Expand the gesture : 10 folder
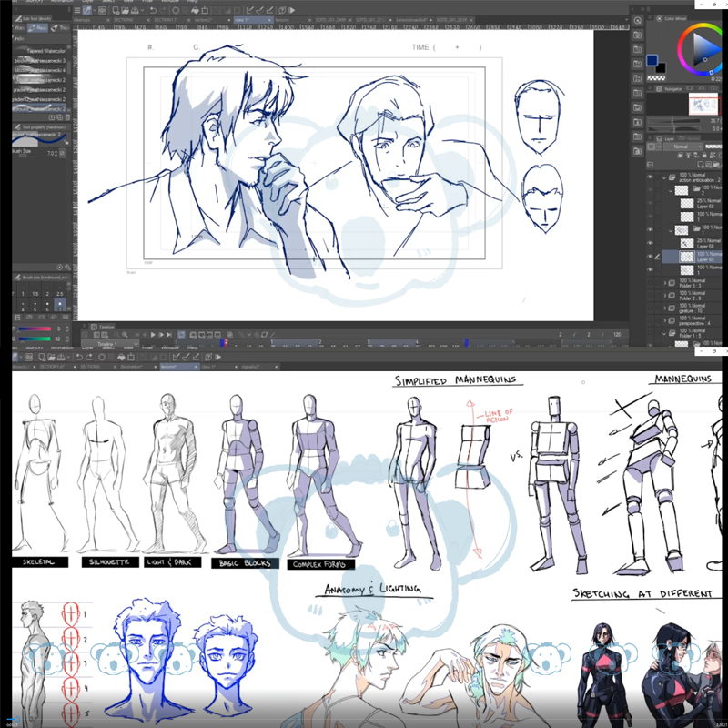Viewport: 728px width, 728px height. [x=665, y=308]
